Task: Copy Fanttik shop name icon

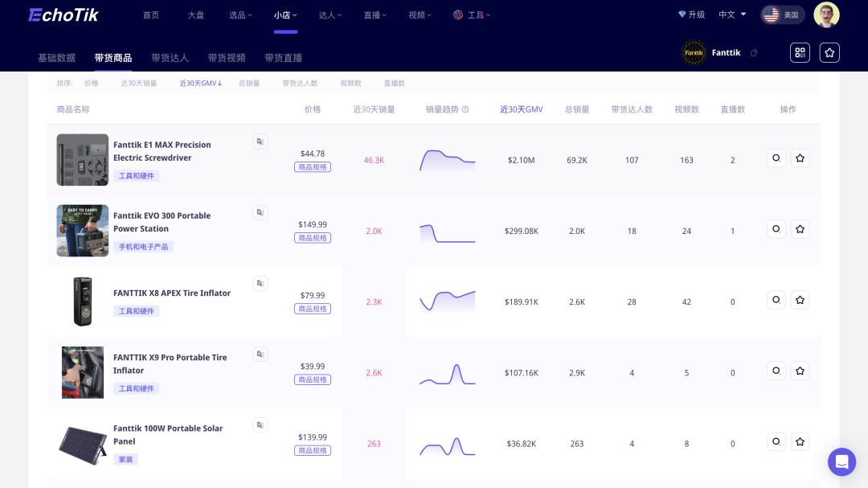Action: tap(754, 53)
